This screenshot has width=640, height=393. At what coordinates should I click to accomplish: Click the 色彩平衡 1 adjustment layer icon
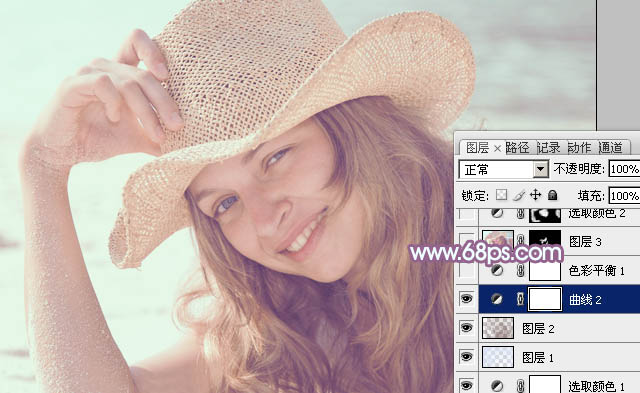pyautogui.click(x=497, y=270)
